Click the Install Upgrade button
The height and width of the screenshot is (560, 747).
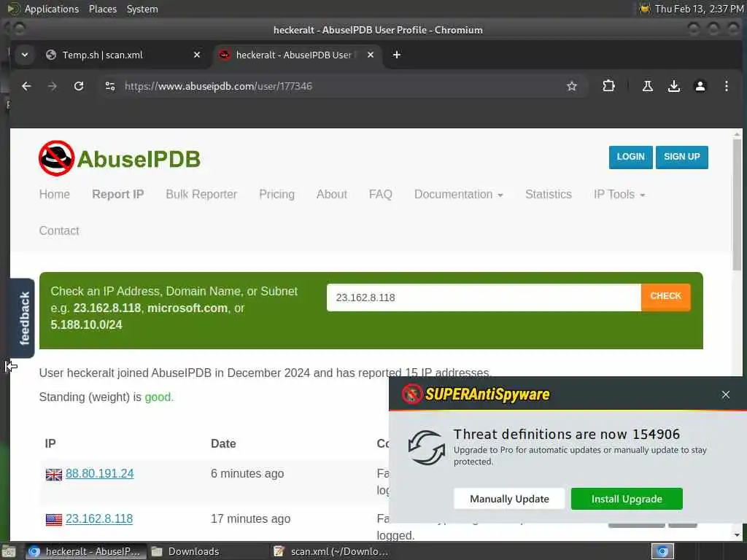tap(627, 499)
